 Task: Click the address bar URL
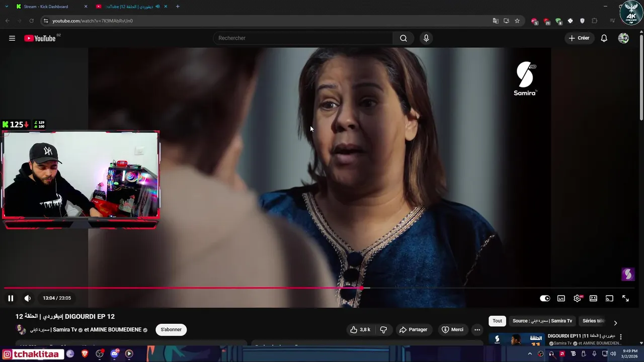click(x=93, y=21)
